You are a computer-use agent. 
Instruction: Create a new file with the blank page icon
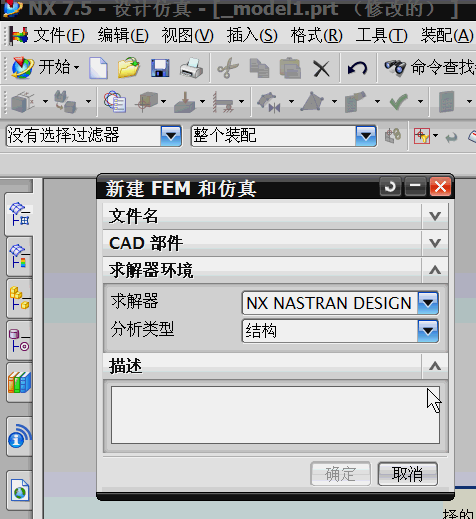98,68
